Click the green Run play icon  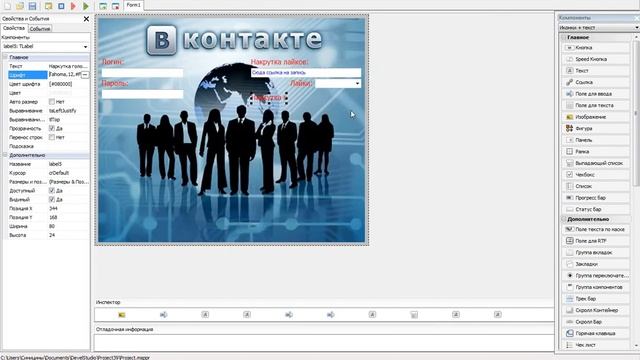tap(86, 6)
